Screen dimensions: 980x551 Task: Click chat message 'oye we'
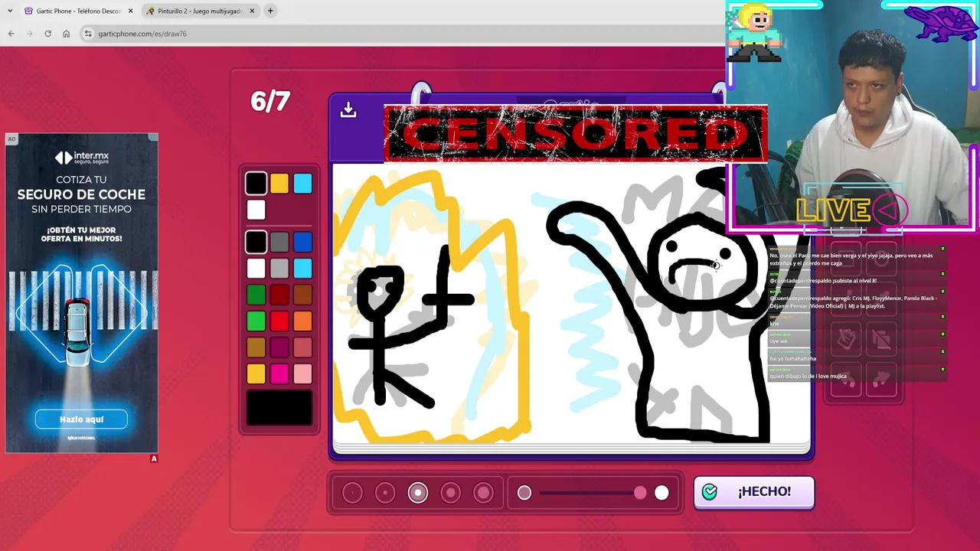point(778,341)
